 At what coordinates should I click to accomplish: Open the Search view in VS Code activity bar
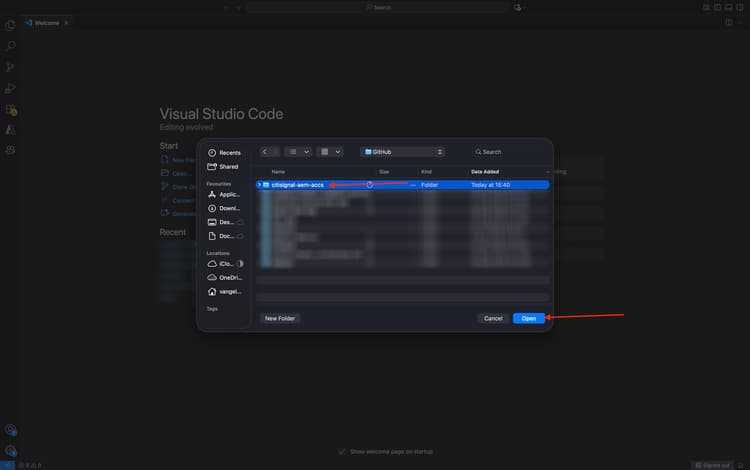tap(10, 46)
